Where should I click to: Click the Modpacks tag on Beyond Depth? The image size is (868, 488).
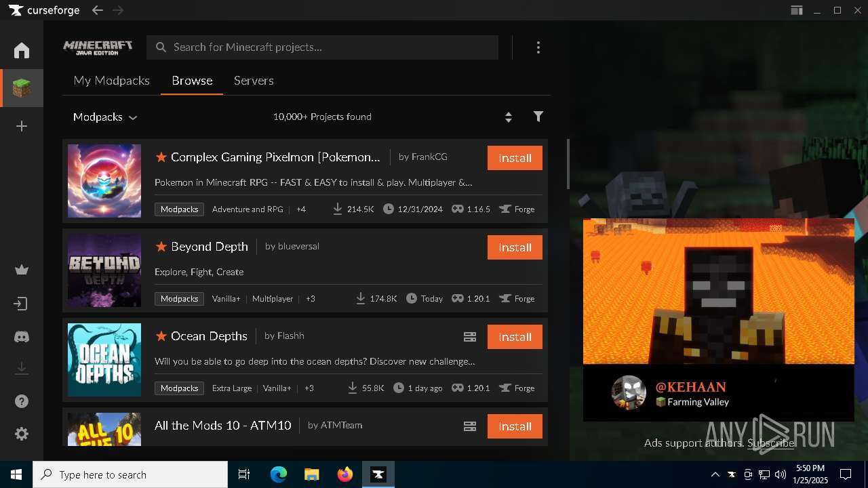[179, 299]
